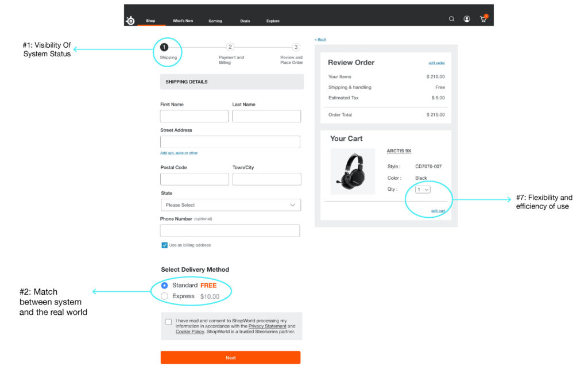Viewport: 588px width, 389px height.
Task: Click step 2 Payment and Billing circle
Action: [x=230, y=47]
